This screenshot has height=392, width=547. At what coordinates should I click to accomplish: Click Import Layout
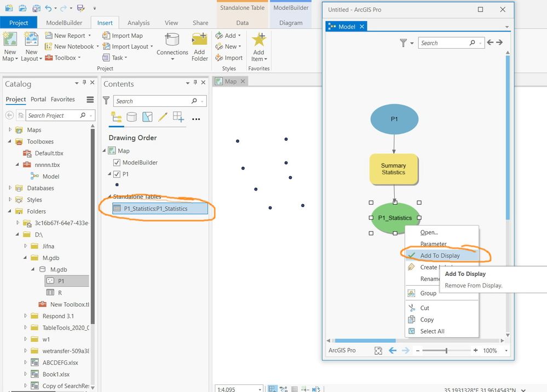128,47
